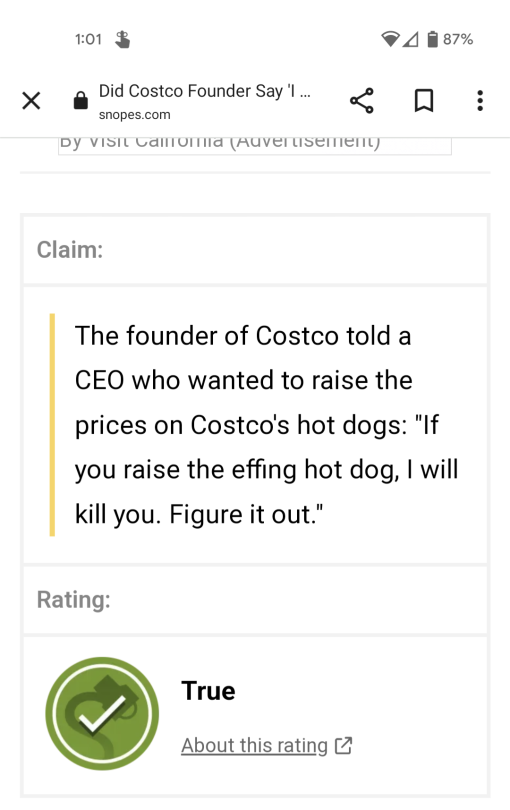
Task: Click the external link icon beside rating
Action: 344,745
